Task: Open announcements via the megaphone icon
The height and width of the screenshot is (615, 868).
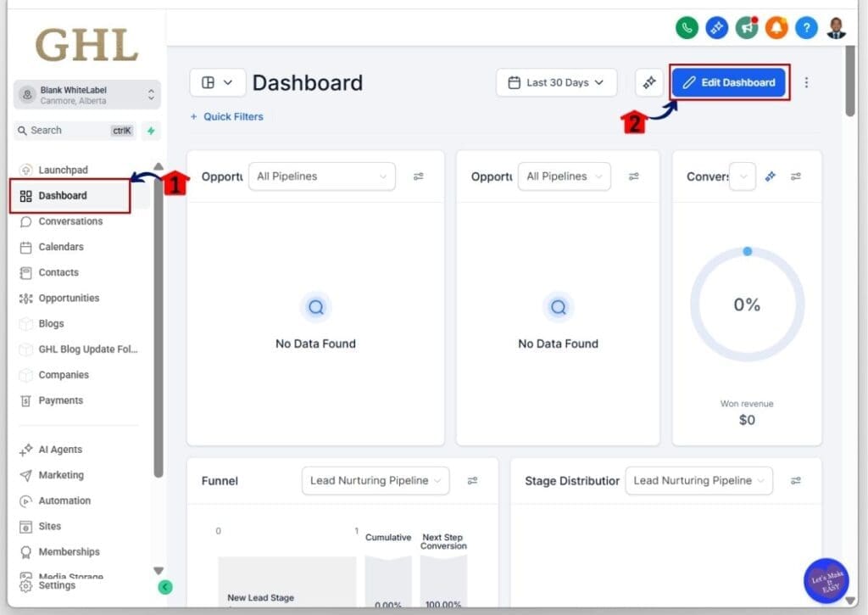Action: pyautogui.click(x=747, y=27)
